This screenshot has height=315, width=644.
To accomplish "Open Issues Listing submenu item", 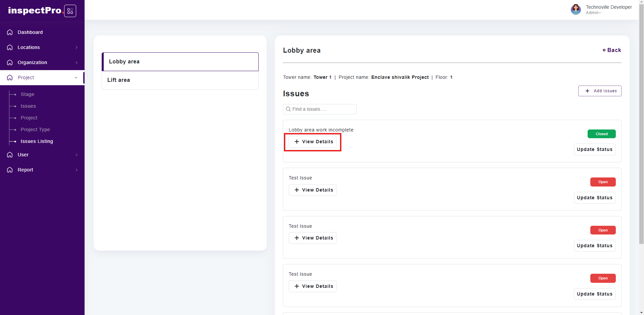I will pyautogui.click(x=37, y=141).
